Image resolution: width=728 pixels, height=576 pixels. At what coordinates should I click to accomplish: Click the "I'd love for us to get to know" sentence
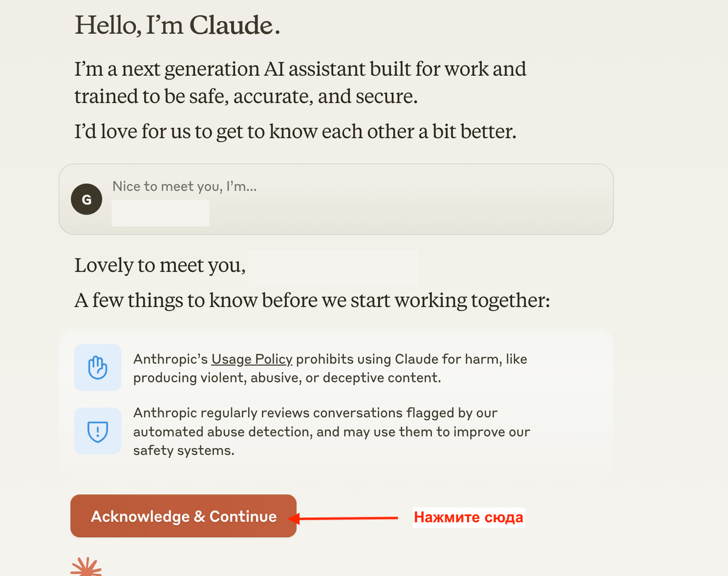click(295, 132)
